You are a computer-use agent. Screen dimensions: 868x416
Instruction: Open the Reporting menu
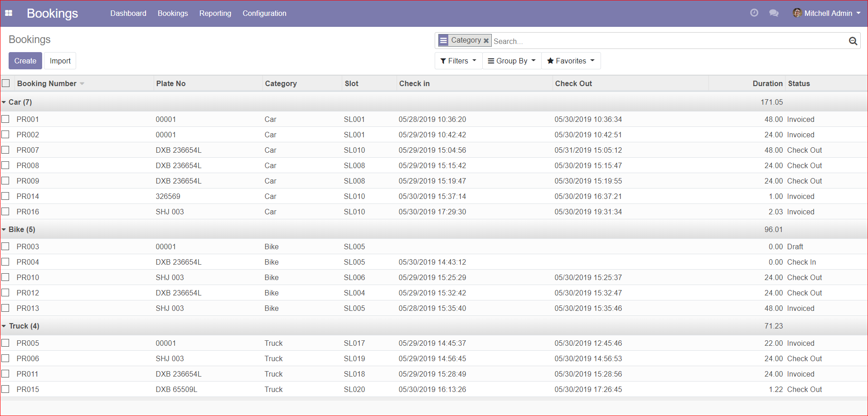pos(215,13)
